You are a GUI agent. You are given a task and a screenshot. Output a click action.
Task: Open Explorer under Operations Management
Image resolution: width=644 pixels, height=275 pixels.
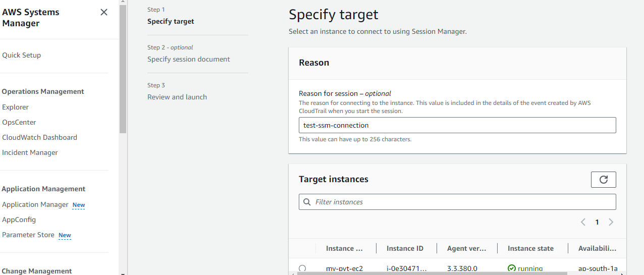(x=16, y=107)
